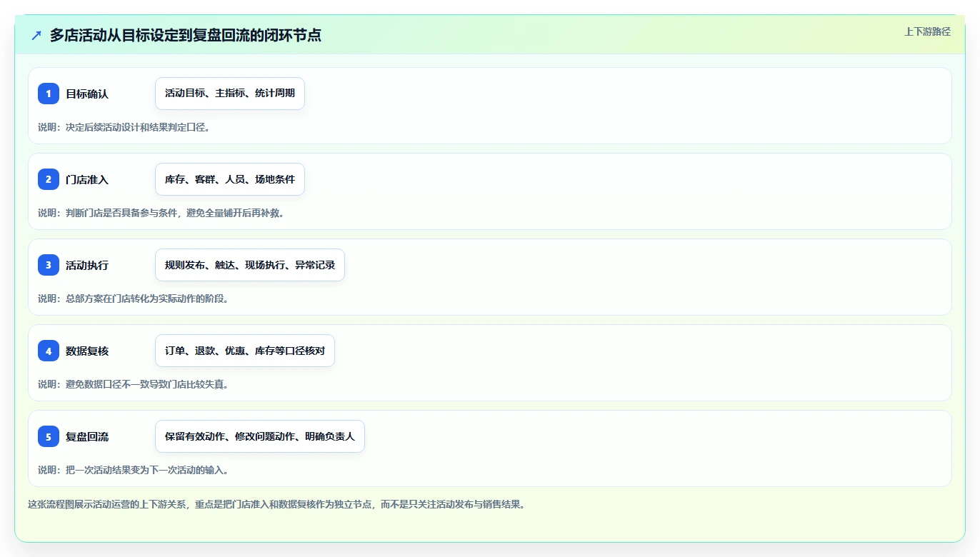Screen dimensions: 980x557
Task: Click step number badge 1
Action: pos(49,94)
